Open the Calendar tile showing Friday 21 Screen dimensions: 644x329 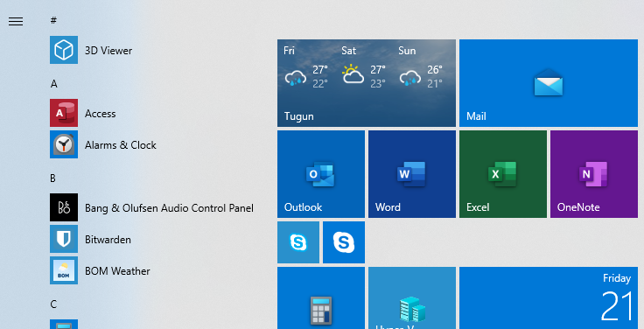(x=549, y=298)
